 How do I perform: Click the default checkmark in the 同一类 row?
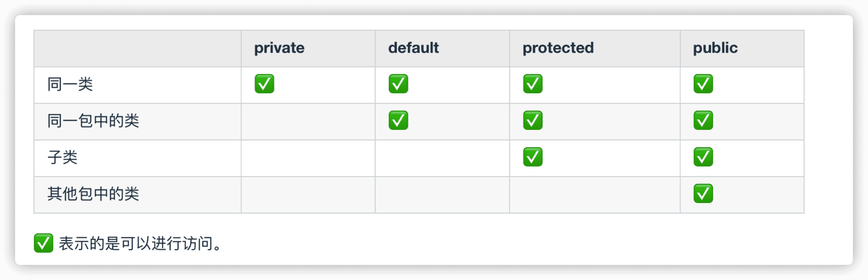(x=398, y=84)
